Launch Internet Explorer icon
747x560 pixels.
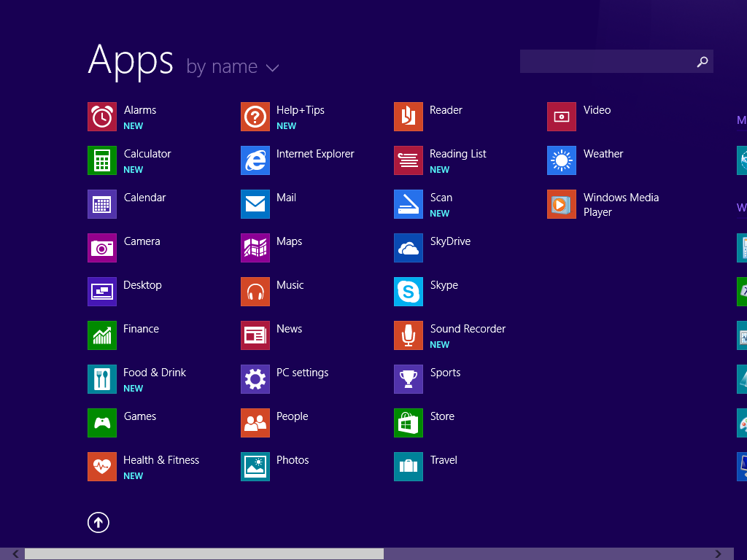(255, 160)
